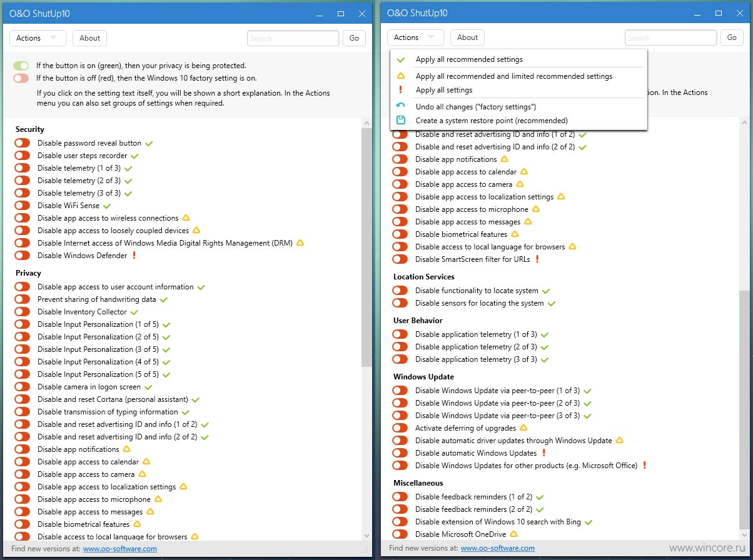The height and width of the screenshot is (560, 753).
Task: Switch on Disable Input Personalization (1 of 5)
Action: pyautogui.click(x=23, y=324)
